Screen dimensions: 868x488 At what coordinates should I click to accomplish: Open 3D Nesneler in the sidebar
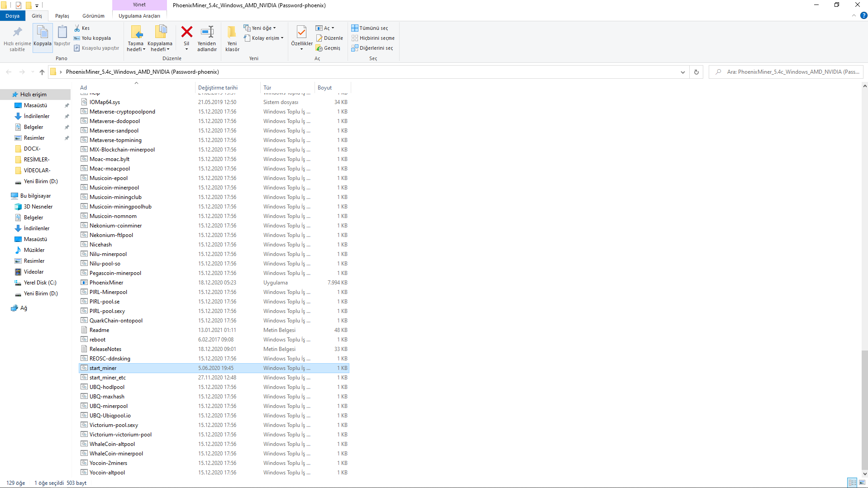tap(38, 207)
